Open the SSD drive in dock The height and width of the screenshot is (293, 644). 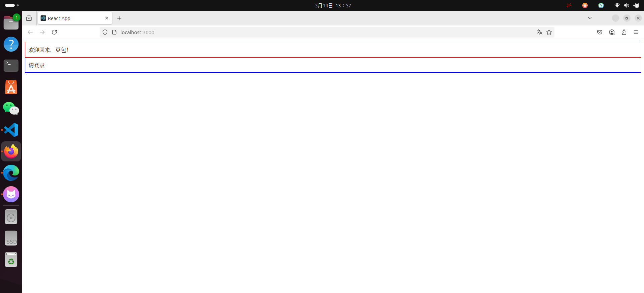(11, 238)
